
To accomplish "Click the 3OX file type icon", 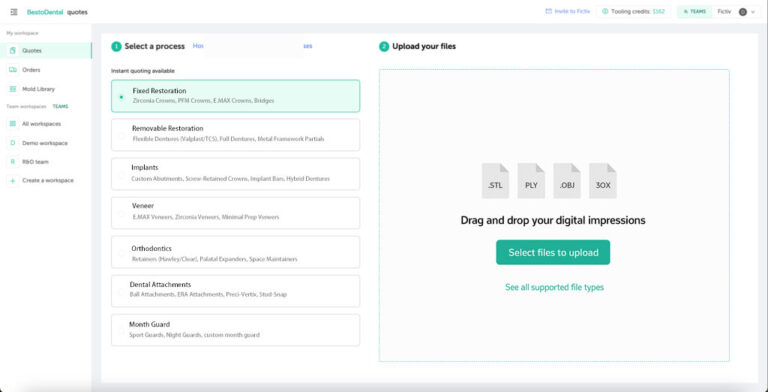I will [x=603, y=181].
